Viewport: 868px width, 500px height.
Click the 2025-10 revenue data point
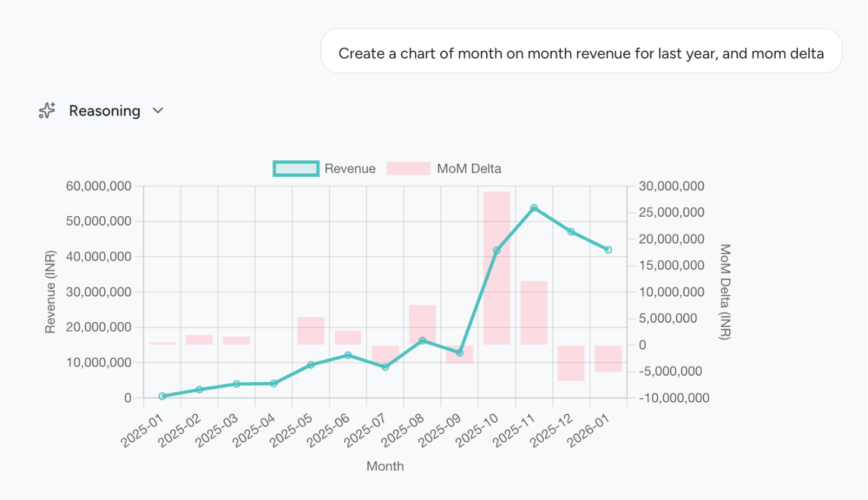pyautogui.click(x=497, y=251)
